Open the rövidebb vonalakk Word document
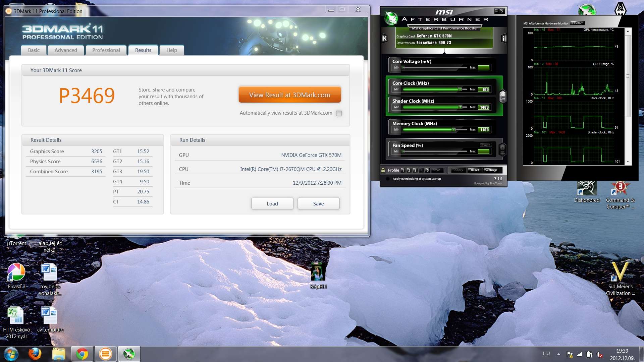 (50, 280)
